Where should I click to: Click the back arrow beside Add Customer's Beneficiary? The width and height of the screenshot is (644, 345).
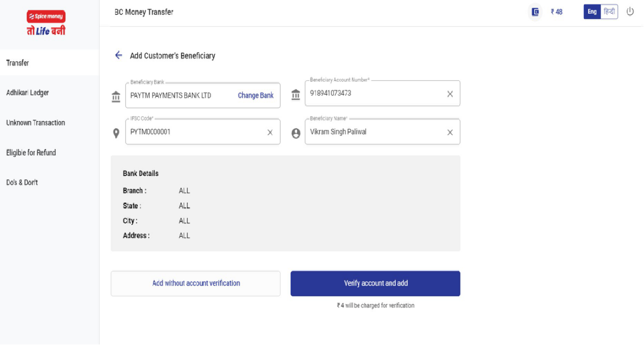[x=118, y=55]
